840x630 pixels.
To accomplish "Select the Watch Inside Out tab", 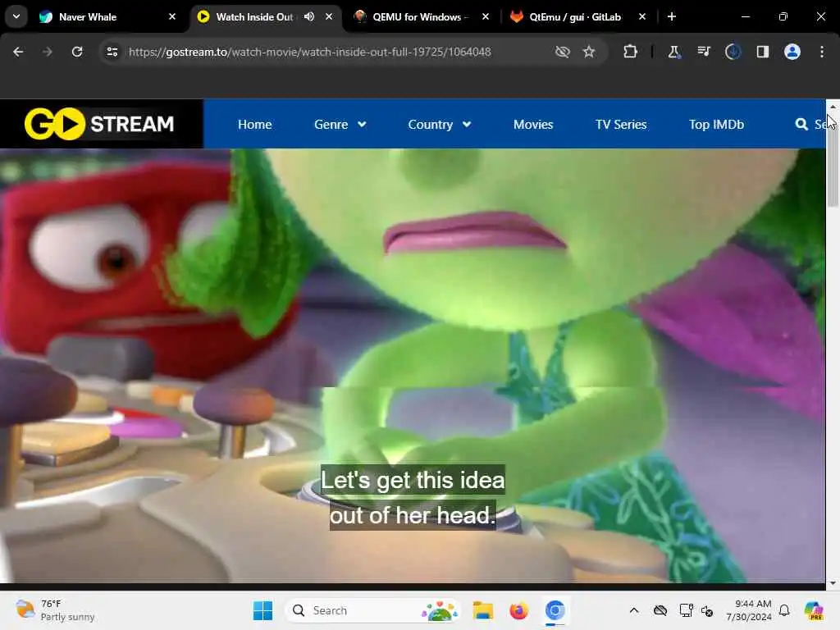I will click(265, 16).
